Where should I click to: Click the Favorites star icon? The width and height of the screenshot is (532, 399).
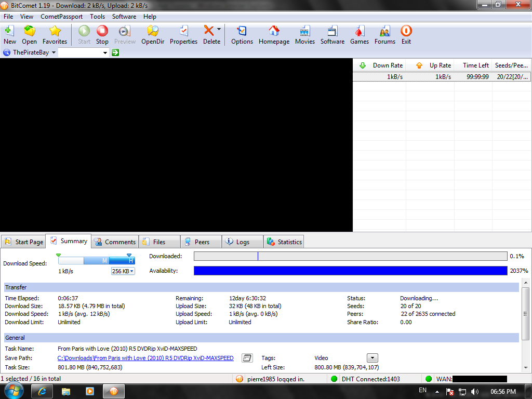[x=55, y=31]
